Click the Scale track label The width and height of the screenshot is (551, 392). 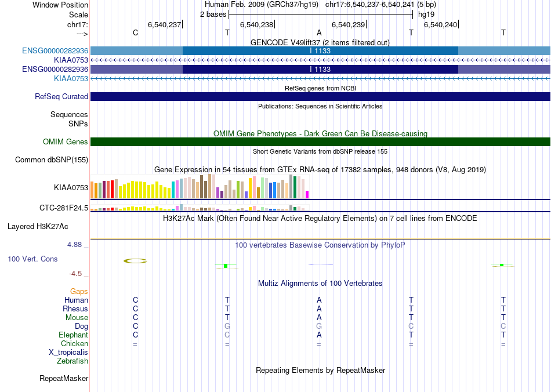coord(78,14)
